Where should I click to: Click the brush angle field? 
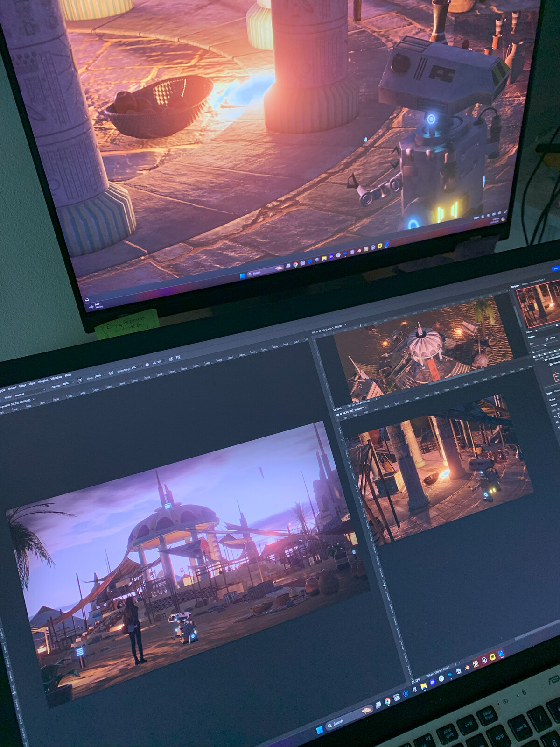click(160, 361)
